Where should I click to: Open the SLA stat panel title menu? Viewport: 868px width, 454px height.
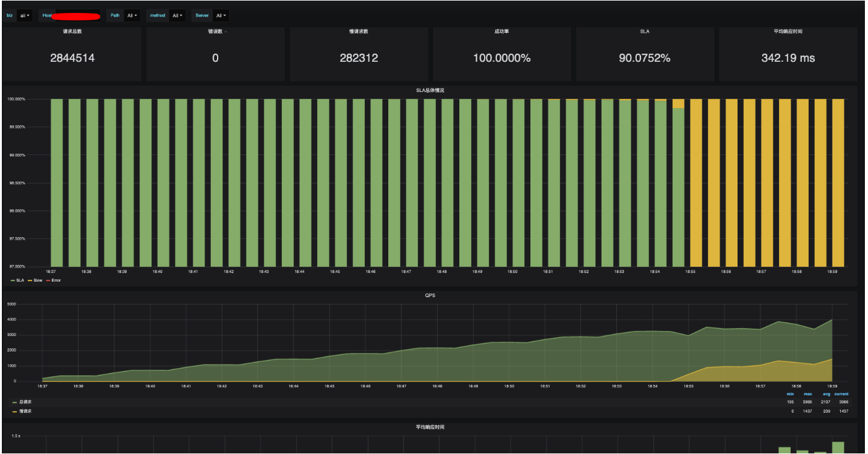tap(645, 32)
